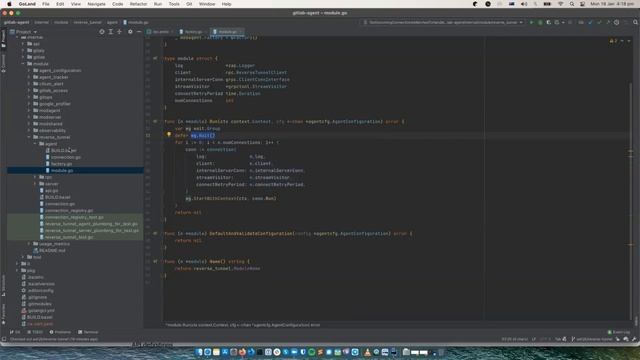The width and height of the screenshot is (640, 360).
Task: Select README.md in project tree
Action: coord(52,251)
